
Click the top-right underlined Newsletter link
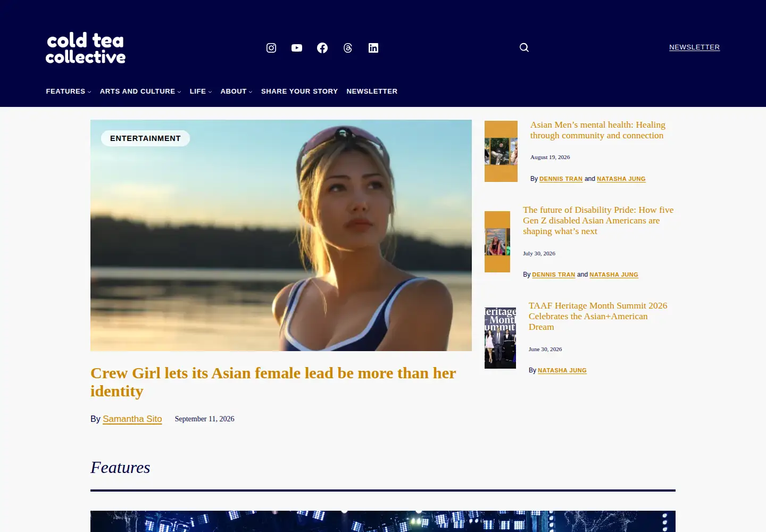[694, 47]
